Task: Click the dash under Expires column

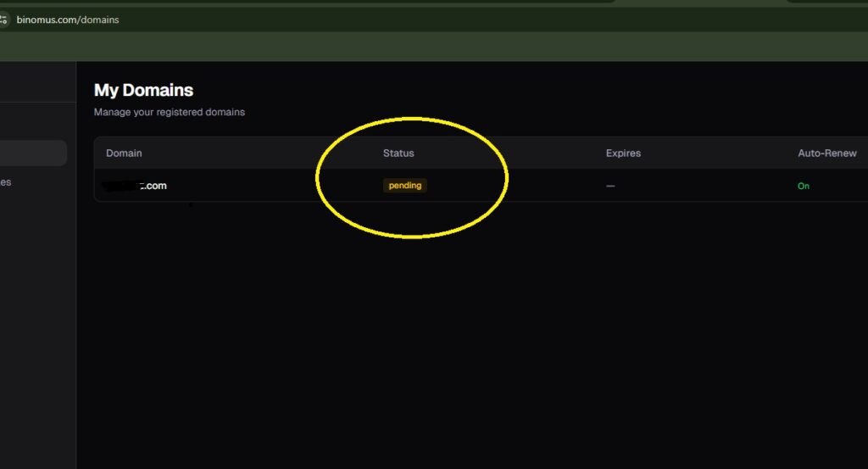Action: 610,186
